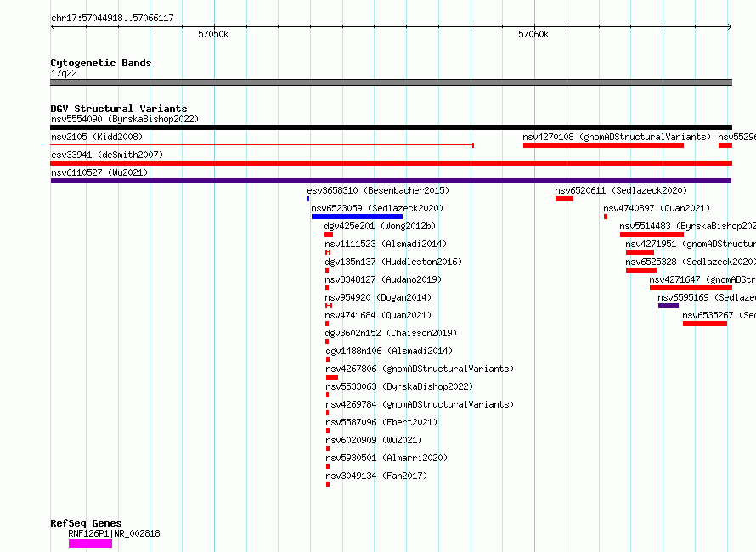Click the DGV Structural Variants track title
756x552 pixels.
119,109
